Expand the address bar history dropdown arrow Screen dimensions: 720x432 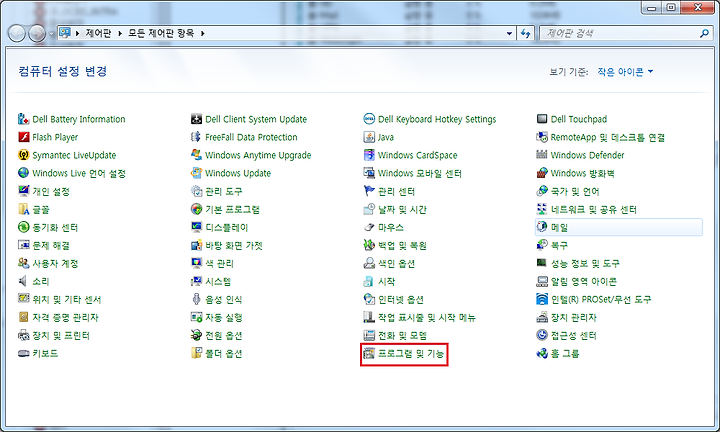click(x=509, y=34)
